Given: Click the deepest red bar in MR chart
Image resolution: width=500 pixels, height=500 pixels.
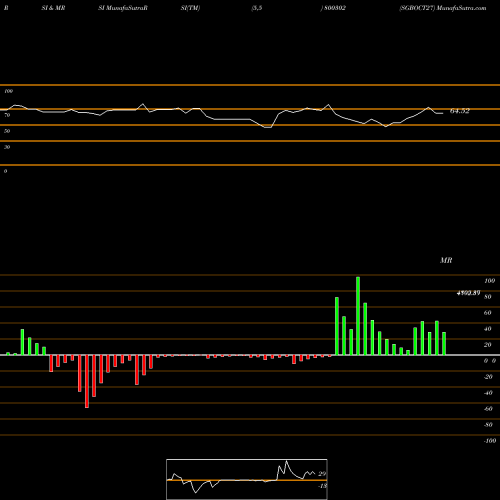Looking at the screenshot, I should pyautogui.click(x=87, y=381).
